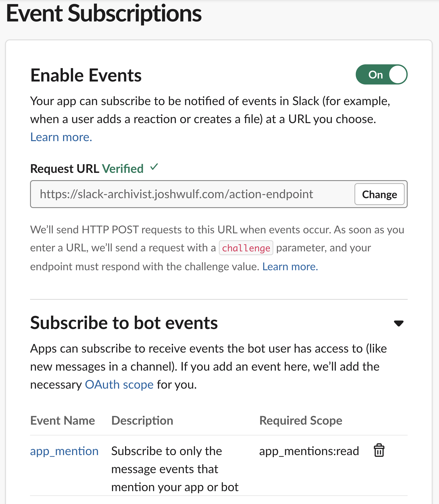Turn off the Enable Events toggle
The image size is (439, 504).
[381, 74]
